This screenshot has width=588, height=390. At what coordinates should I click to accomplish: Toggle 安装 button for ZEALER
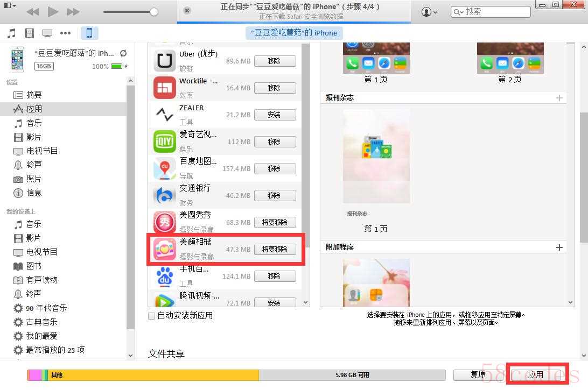coord(275,115)
